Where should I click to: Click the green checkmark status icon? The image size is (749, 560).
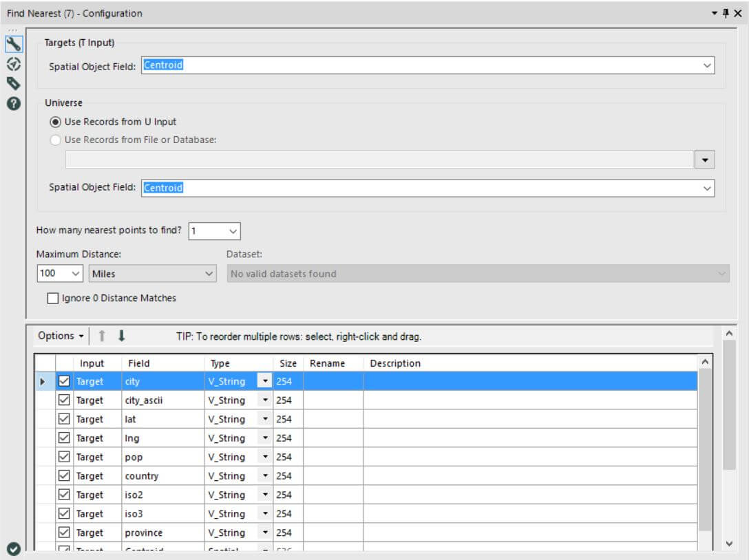13,548
